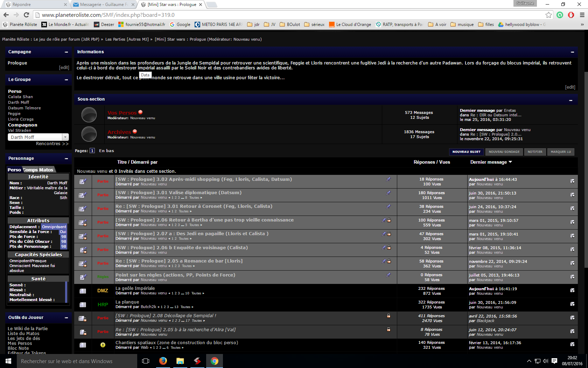Jump to last post of La geôle Impériale
The width and height of the screenshot is (588, 368).
point(572,291)
